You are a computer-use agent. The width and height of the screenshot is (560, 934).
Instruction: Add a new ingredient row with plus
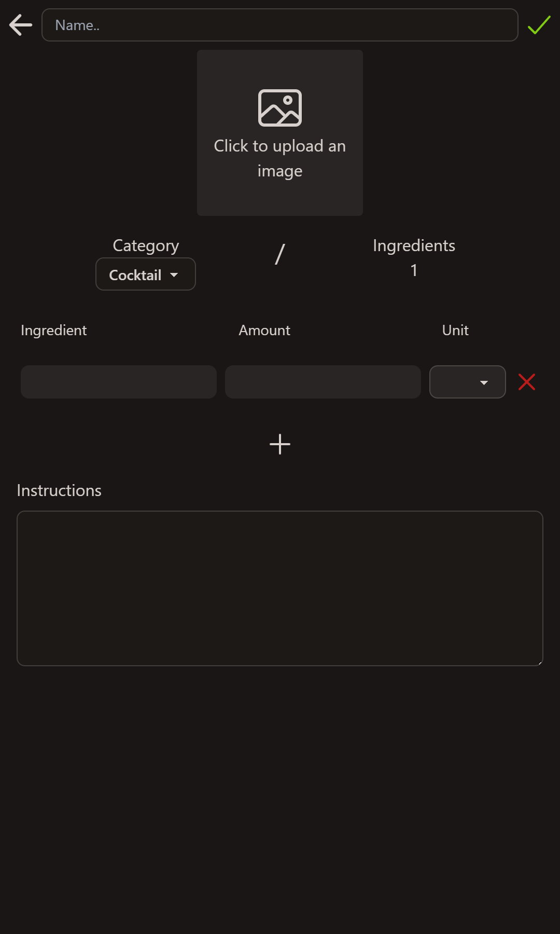[280, 444]
